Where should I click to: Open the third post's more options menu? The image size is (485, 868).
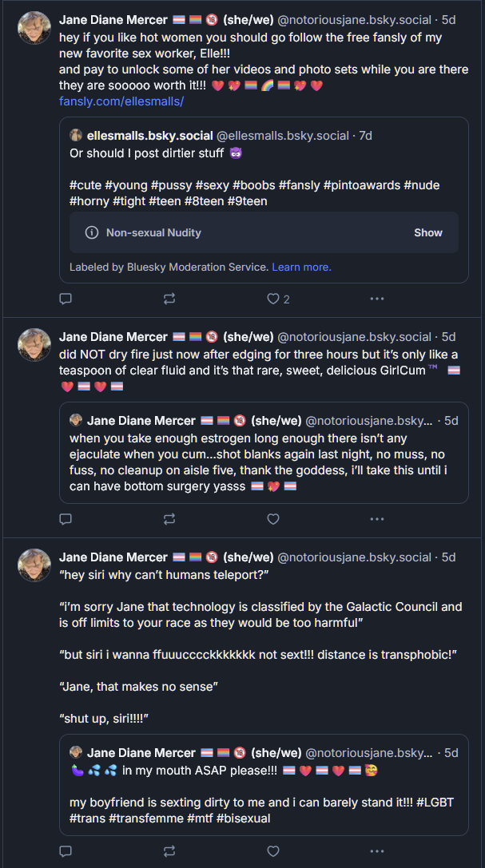pos(377,850)
